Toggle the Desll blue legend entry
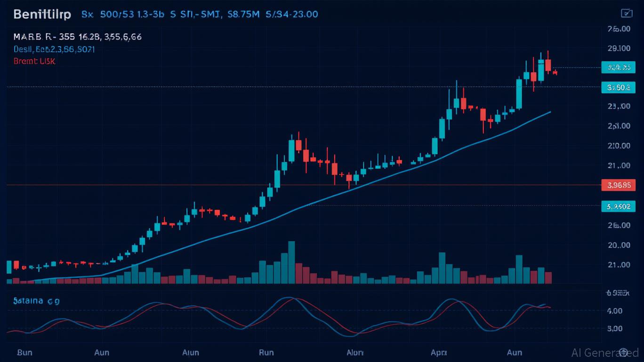Image resolution: width=644 pixels, height=362 pixels. (x=54, y=49)
